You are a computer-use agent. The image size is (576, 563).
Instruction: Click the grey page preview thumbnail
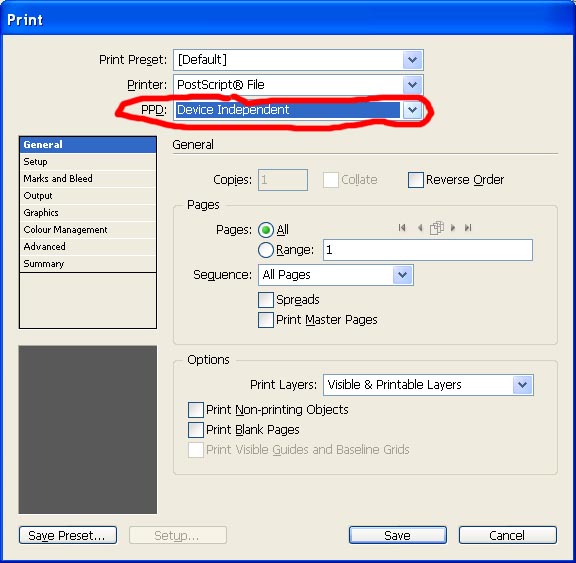[x=88, y=430]
